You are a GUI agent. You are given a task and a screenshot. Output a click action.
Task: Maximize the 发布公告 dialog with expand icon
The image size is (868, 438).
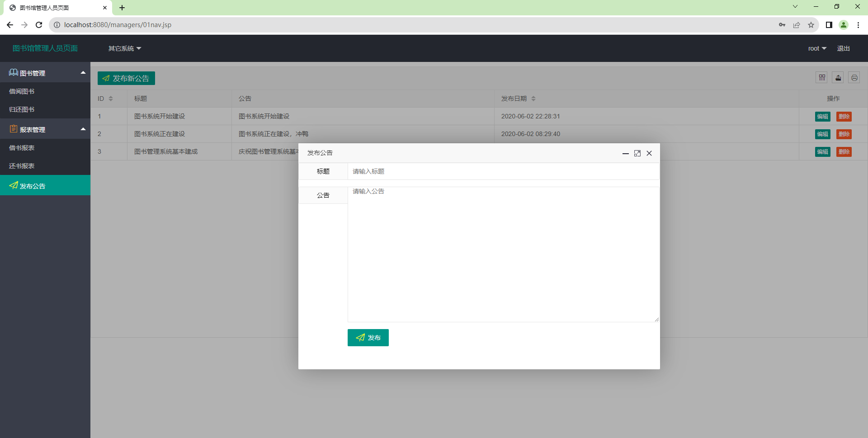[x=637, y=153]
